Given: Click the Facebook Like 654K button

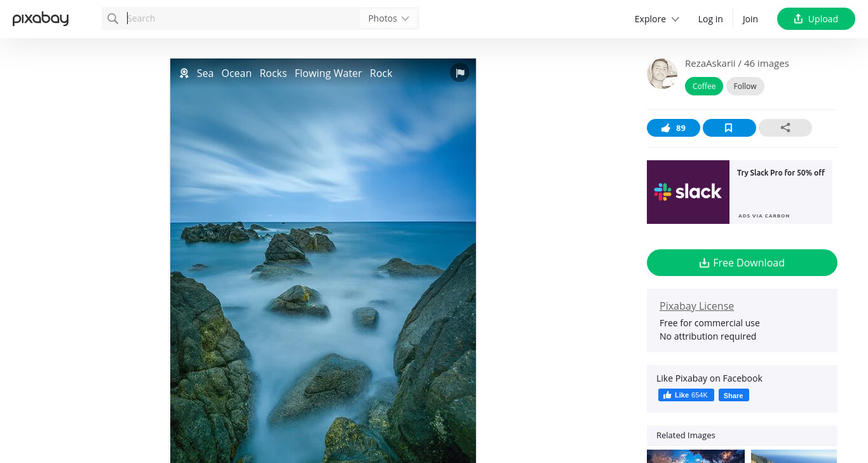Looking at the screenshot, I should click(x=686, y=395).
